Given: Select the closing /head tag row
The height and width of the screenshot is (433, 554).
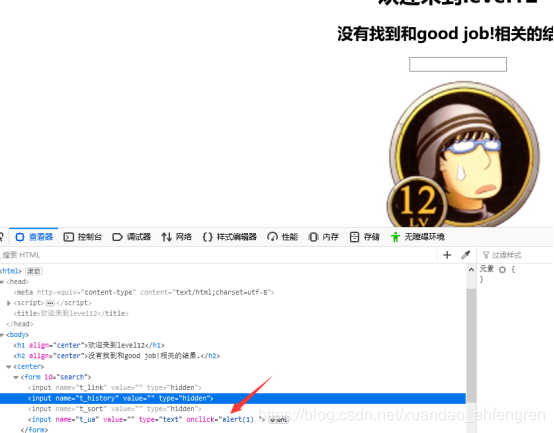Looking at the screenshot, I should click(20, 324).
